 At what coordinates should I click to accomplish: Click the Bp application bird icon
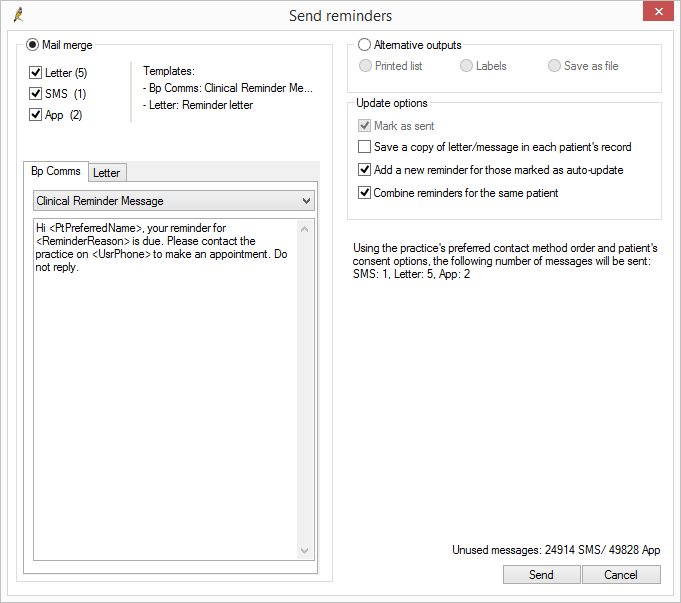18,15
